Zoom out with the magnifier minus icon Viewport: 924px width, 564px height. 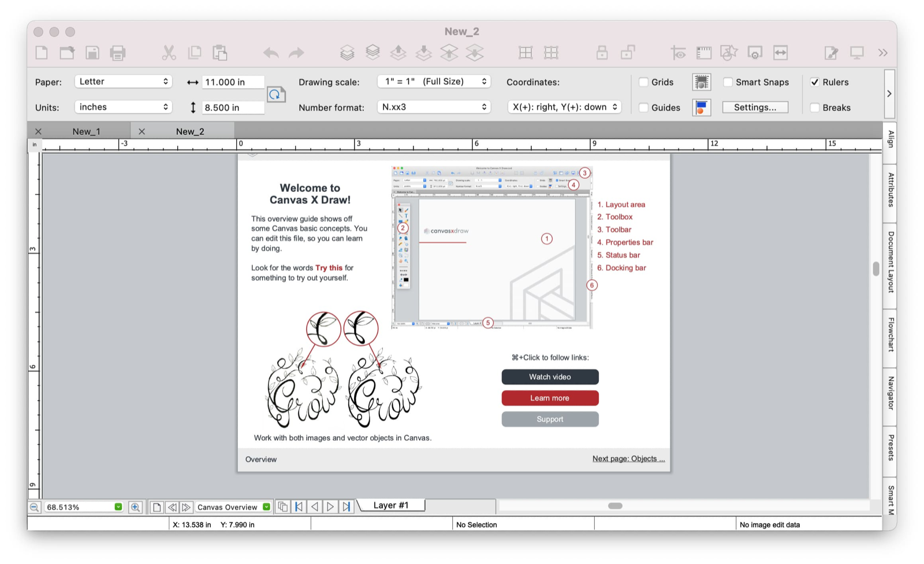click(x=34, y=507)
